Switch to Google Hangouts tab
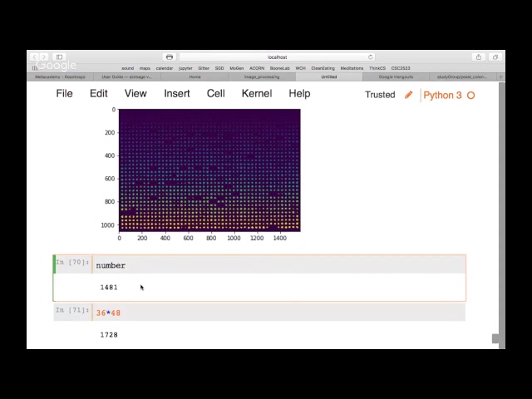The width and height of the screenshot is (532, 399). tap(396, 77)
